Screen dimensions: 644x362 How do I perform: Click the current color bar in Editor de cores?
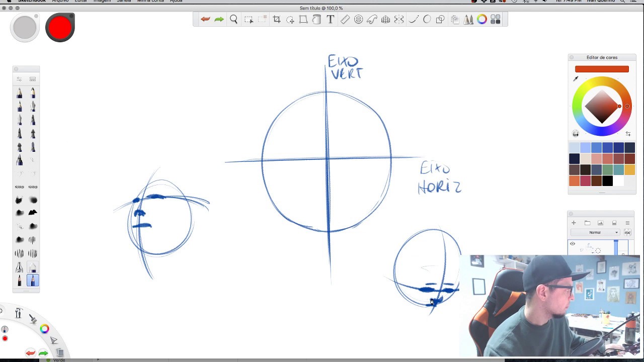pyautogui.click(x=602, y=69)
